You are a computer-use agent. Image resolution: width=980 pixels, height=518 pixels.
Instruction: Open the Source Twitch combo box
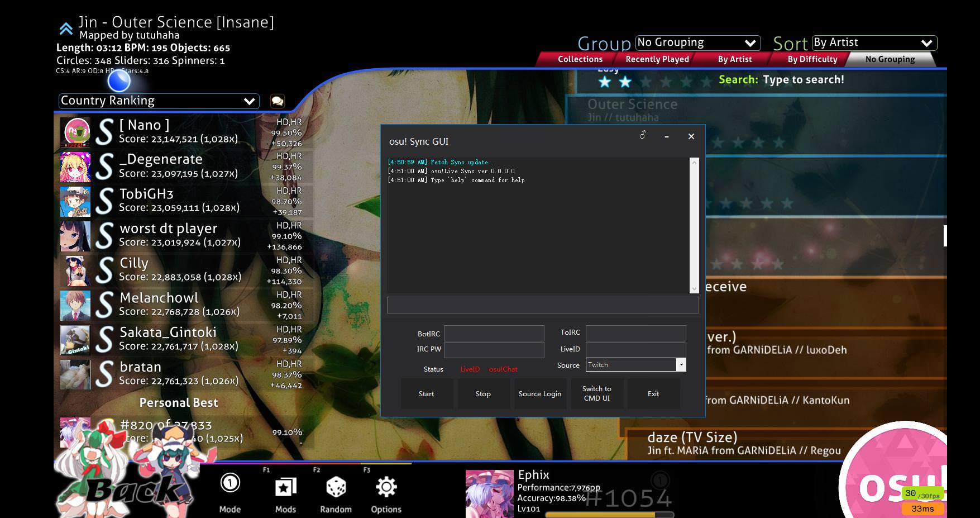pyautogui.click(x=636, y=365)
